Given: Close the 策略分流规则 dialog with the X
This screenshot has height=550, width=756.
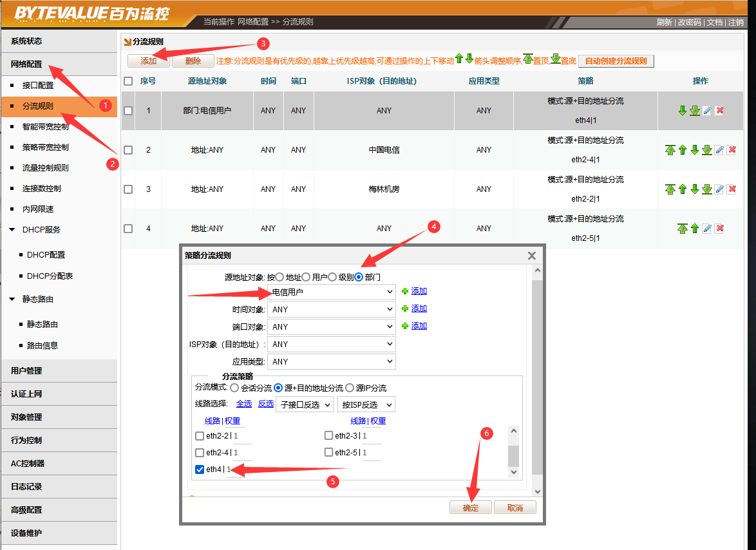Looking at the screenshot, I should (532, 256).
